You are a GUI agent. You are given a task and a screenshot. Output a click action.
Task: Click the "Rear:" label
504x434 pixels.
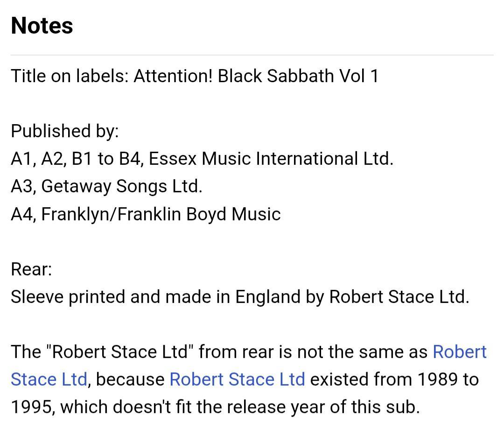tap(31, 269)
